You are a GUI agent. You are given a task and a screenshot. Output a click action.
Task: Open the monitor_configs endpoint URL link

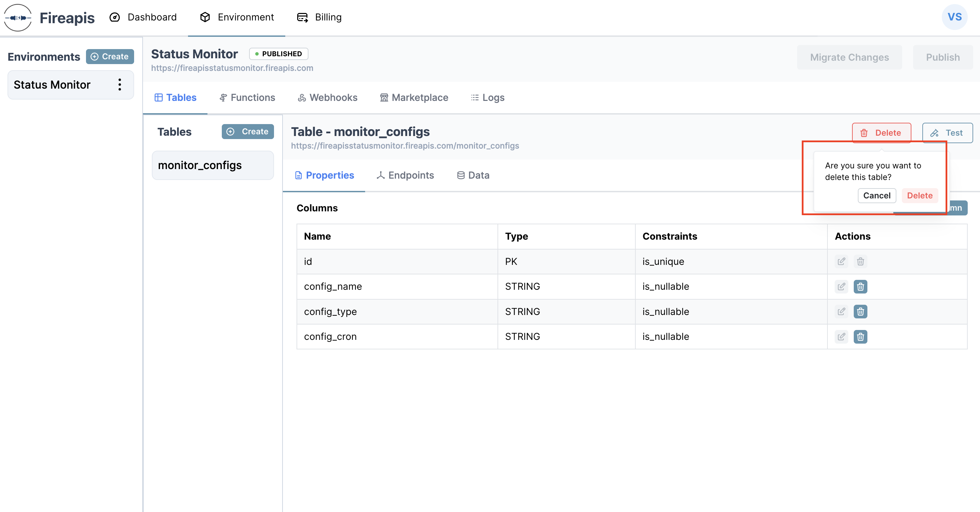pyautogui.click(x=405, y=146)
